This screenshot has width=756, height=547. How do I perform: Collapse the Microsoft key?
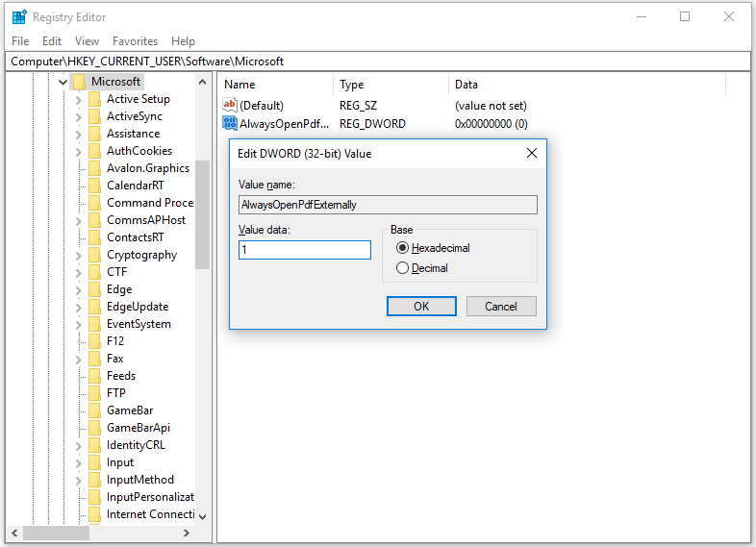click(x=63, y=82)
